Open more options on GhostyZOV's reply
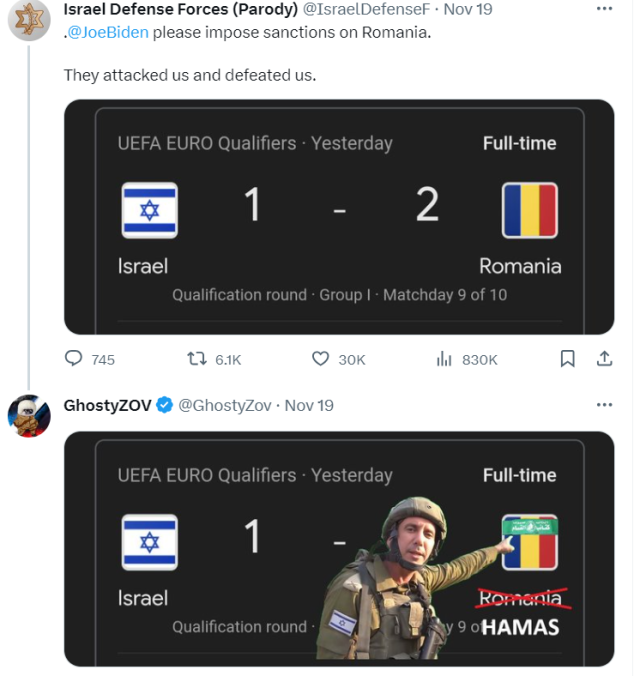The image size is (634, 676). point(604,405)
